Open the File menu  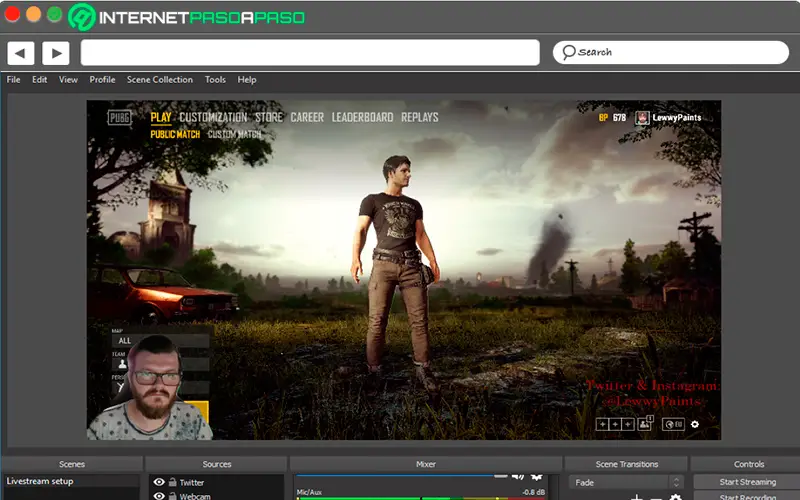pyautogui.click(x=14, y=80)
